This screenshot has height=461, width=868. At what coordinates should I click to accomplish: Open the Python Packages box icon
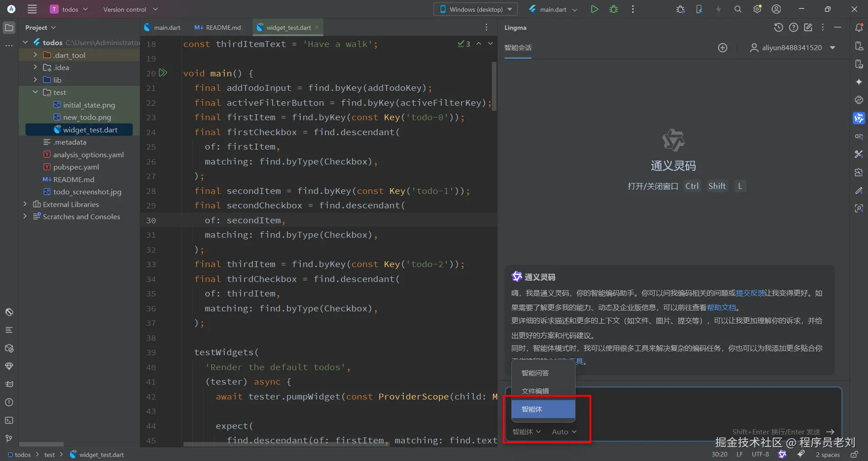click(9, 348)
